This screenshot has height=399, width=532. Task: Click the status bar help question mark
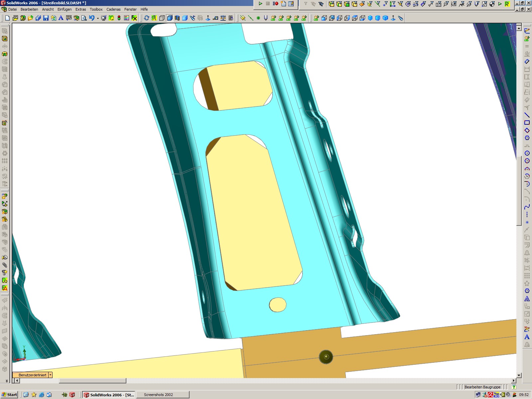(514, 387)
